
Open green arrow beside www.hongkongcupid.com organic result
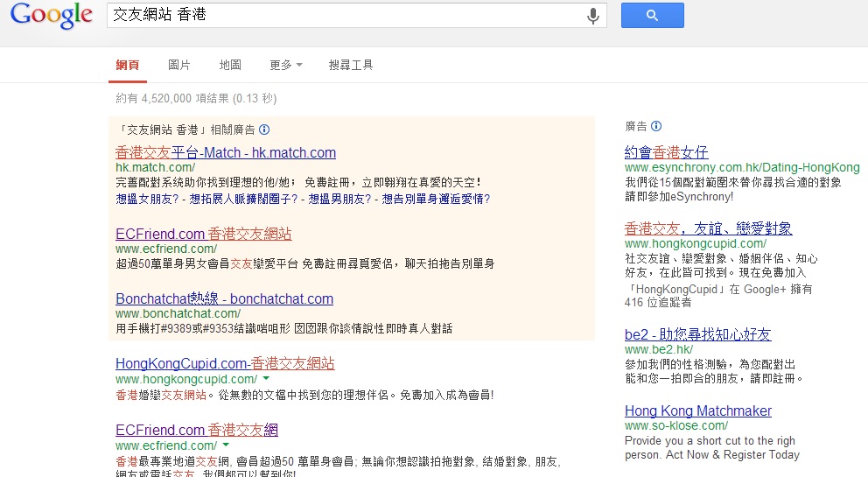coord(266,379)
